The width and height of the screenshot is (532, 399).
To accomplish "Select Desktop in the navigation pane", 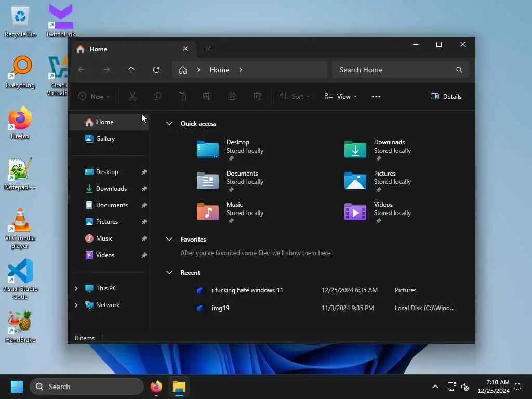I will [x=109, y=172].
